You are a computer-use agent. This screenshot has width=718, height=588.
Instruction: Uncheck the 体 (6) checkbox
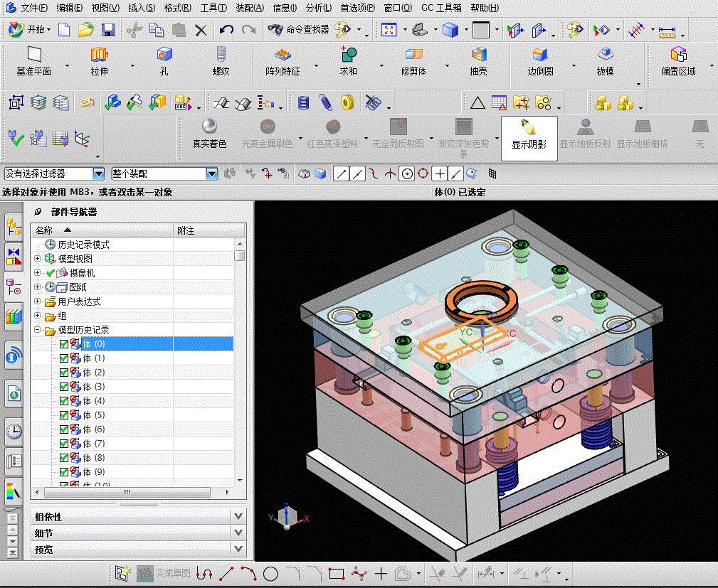(x=63, y=429)
